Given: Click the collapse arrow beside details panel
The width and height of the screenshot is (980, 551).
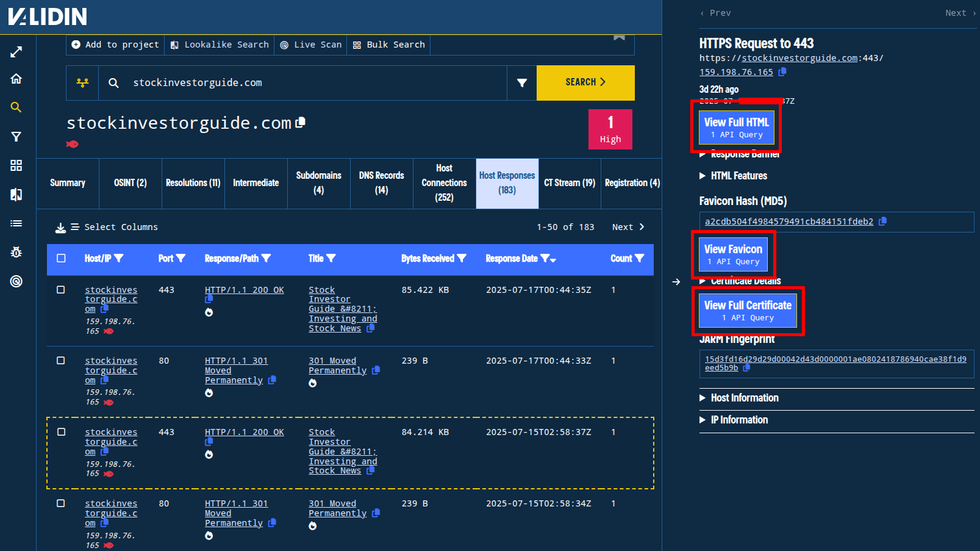Looking at the screenshot, I should [x=676, y=282].
